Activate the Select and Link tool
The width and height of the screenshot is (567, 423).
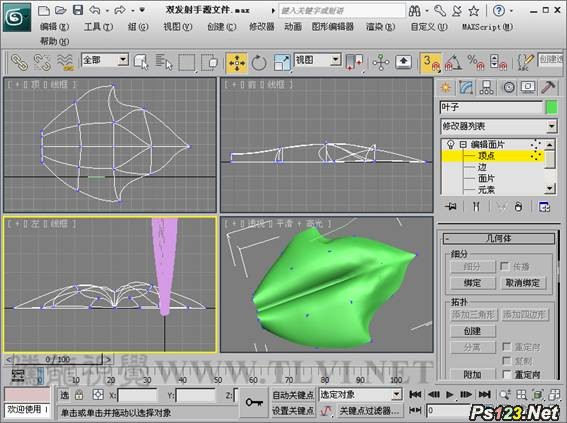coord(20,62)
